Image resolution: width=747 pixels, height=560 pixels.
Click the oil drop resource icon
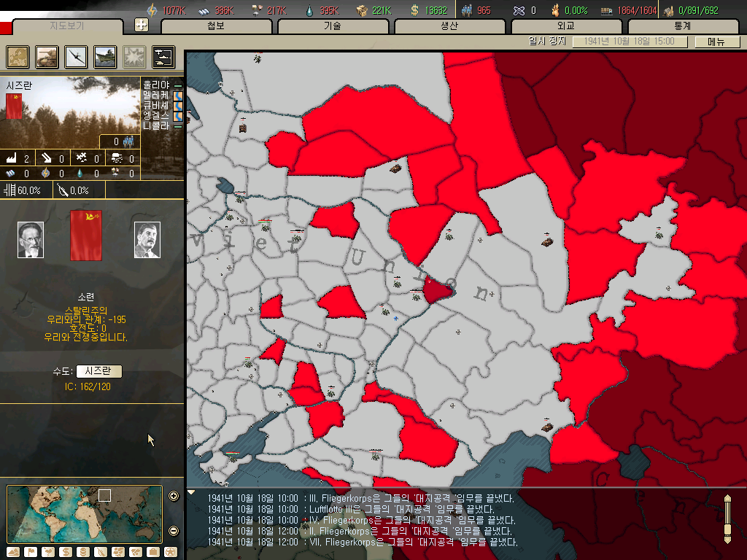[x=309, y=10]
